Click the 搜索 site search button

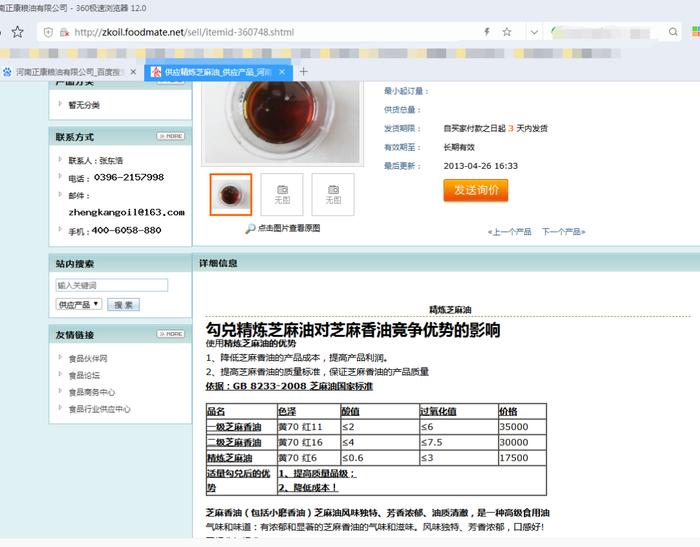tap(123, 305)
